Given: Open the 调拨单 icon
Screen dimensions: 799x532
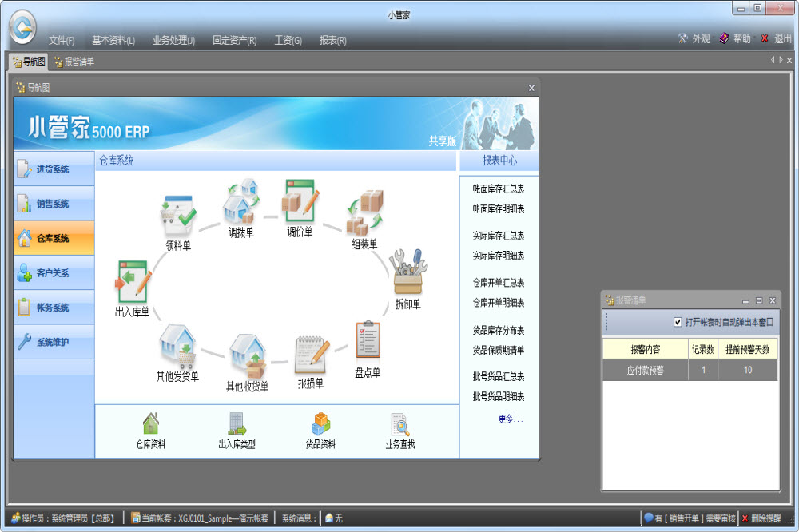Looking at the screenshot, I should pyautogui.click(x=240, y=201).
